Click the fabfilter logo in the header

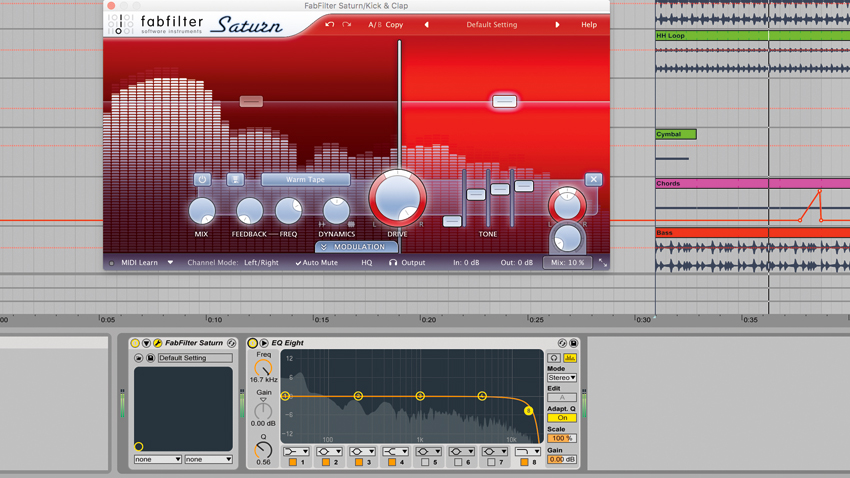point(156,24)
